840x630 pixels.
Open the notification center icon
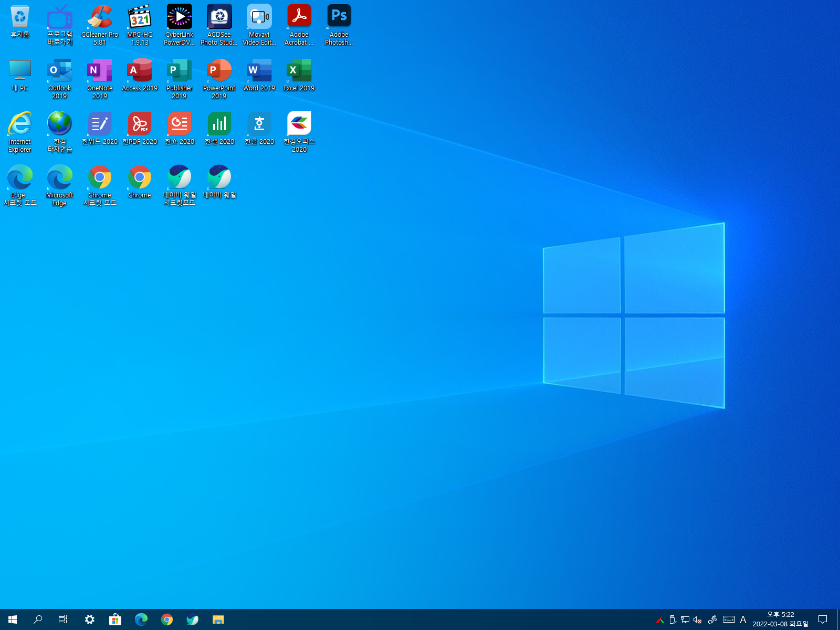(823, 619)
